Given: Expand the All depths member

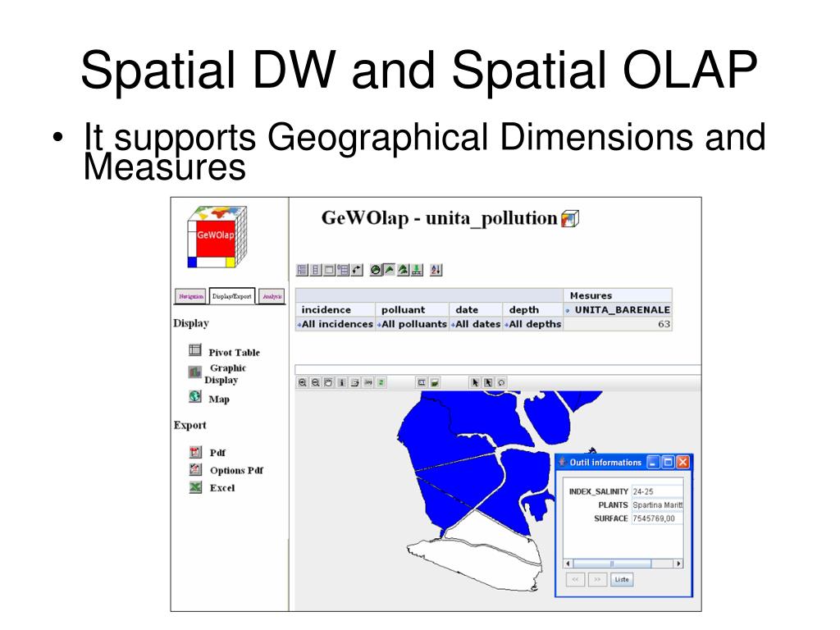Looking at the screenshot, I should 506,325.
